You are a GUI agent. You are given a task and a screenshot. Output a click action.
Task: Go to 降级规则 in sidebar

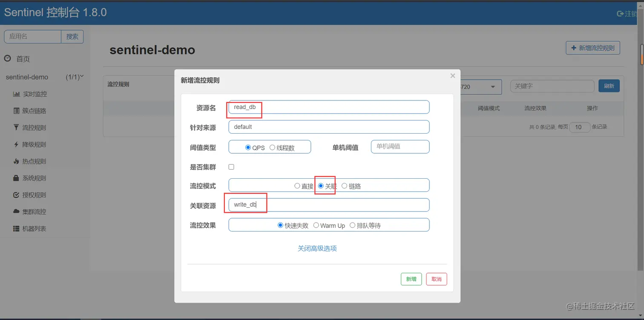34,144
